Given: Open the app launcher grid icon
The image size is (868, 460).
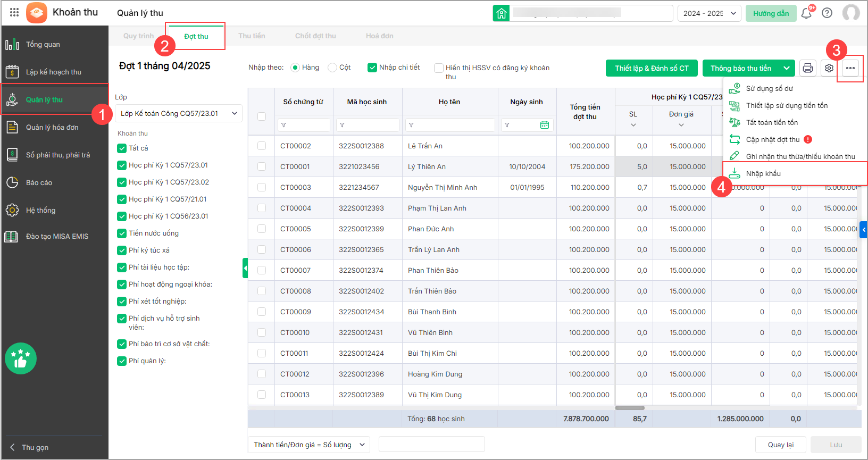Looking at the screenshot, I should [14, 12].
